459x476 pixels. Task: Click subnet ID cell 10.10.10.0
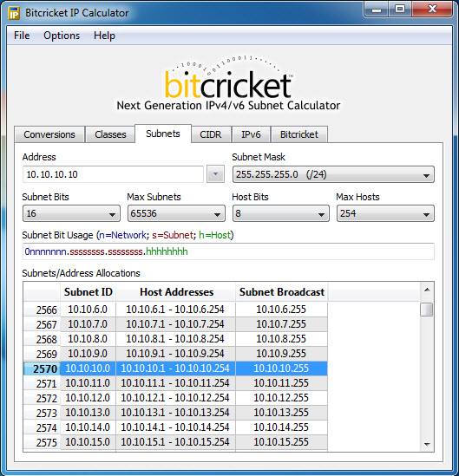click(88, 368)
